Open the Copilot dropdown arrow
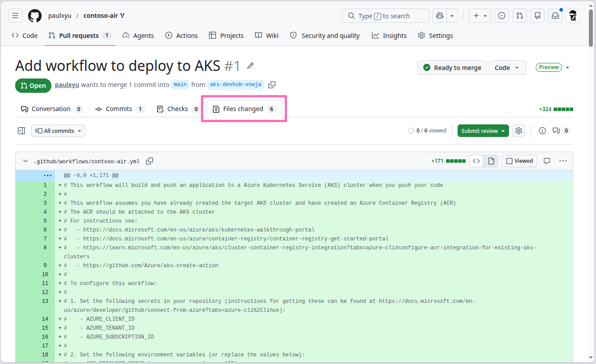 [x=452, y=16]
